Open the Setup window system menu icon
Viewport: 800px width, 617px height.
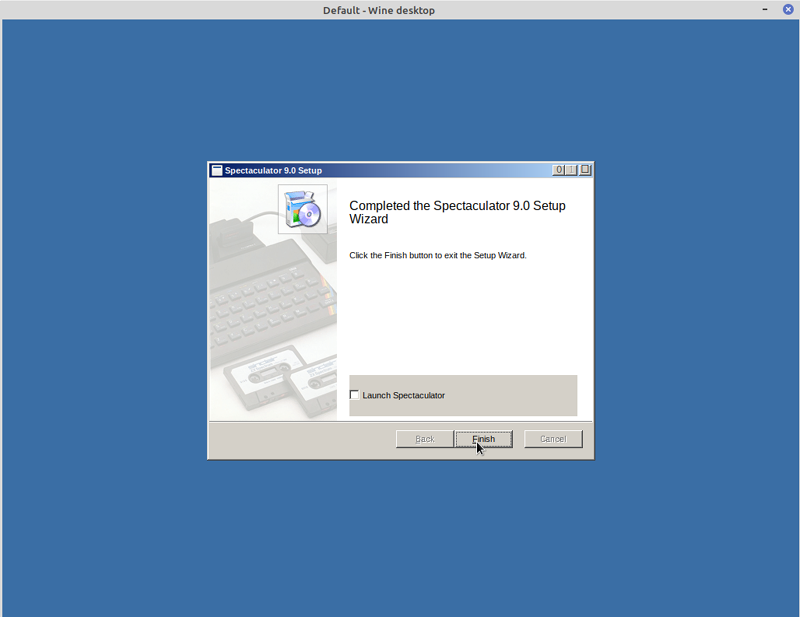[216, 170]
